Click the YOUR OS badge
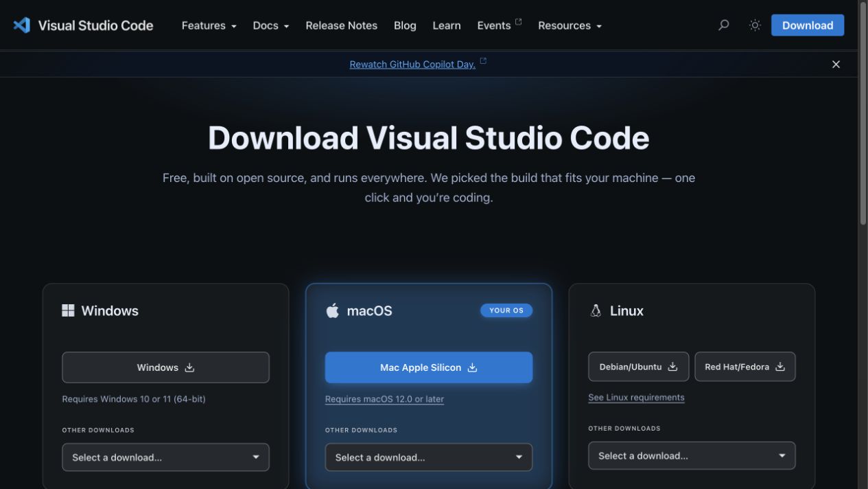 pyautogui.click(x=506, y=310)
